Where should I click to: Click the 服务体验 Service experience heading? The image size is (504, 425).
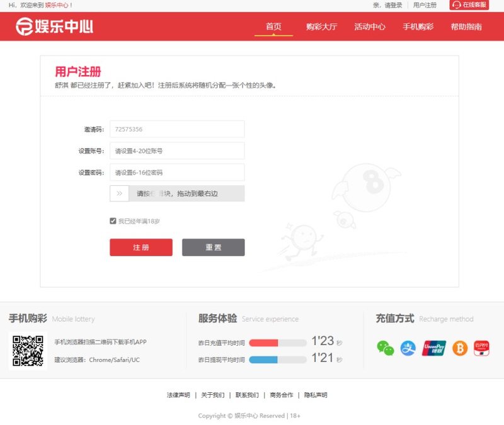point(248,319)
